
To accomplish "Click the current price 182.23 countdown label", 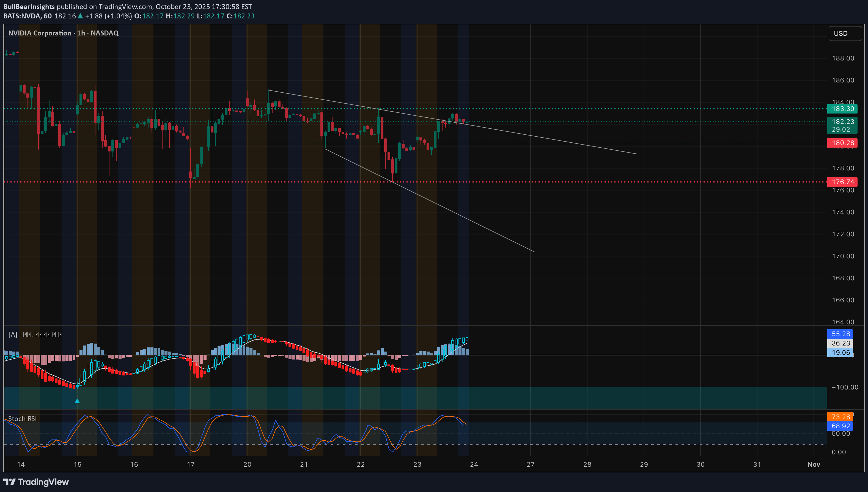I will pos(842,125).
